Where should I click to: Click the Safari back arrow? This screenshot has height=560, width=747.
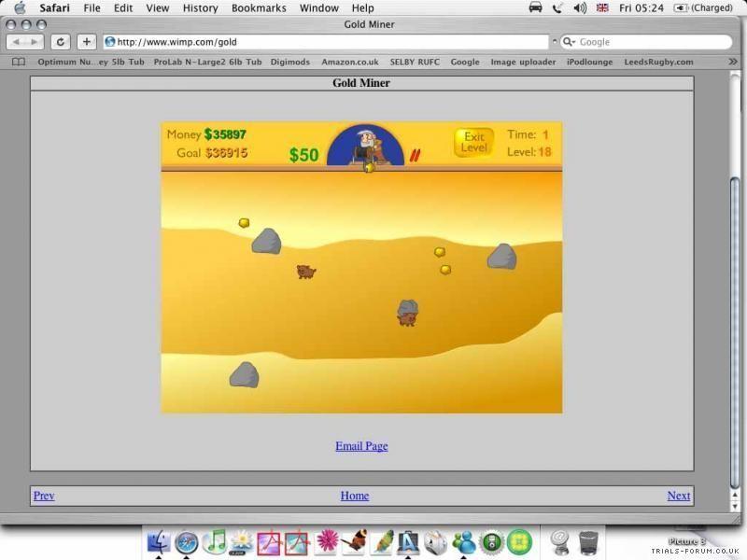click(16, 42)
